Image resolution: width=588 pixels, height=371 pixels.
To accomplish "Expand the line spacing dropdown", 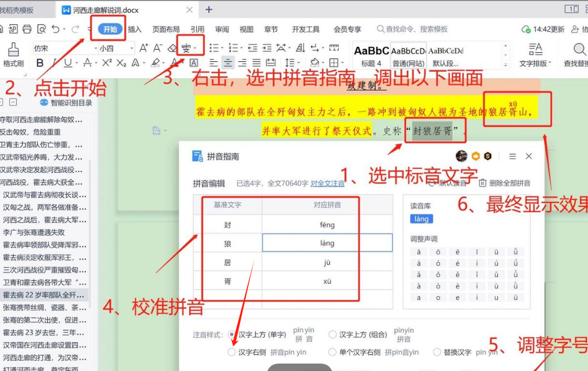I will pyautogui.click(x=299, y=63).
